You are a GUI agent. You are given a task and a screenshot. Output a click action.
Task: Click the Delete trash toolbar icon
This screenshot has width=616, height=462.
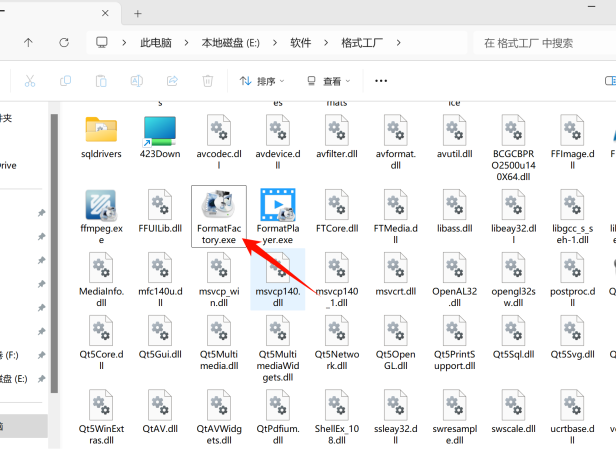pos(207,81)
